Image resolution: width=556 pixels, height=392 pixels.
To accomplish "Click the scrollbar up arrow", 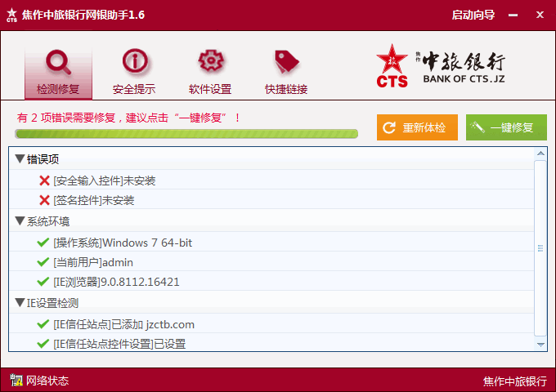I will tap(540, 154).
